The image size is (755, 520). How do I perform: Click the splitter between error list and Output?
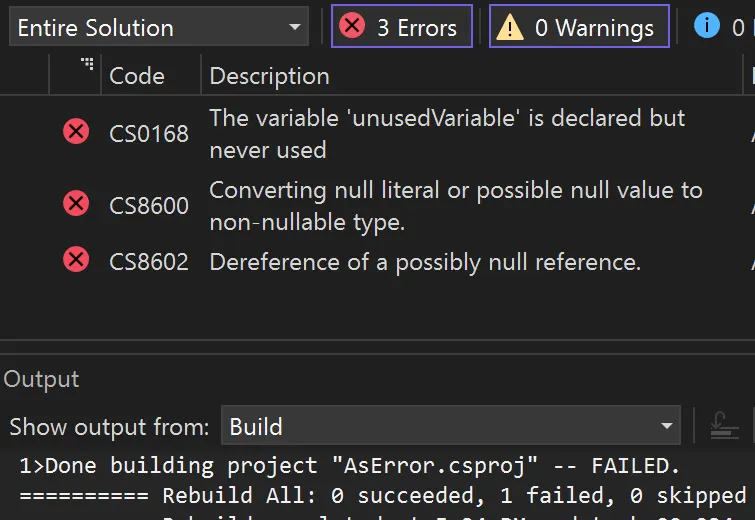pos(378,347)
